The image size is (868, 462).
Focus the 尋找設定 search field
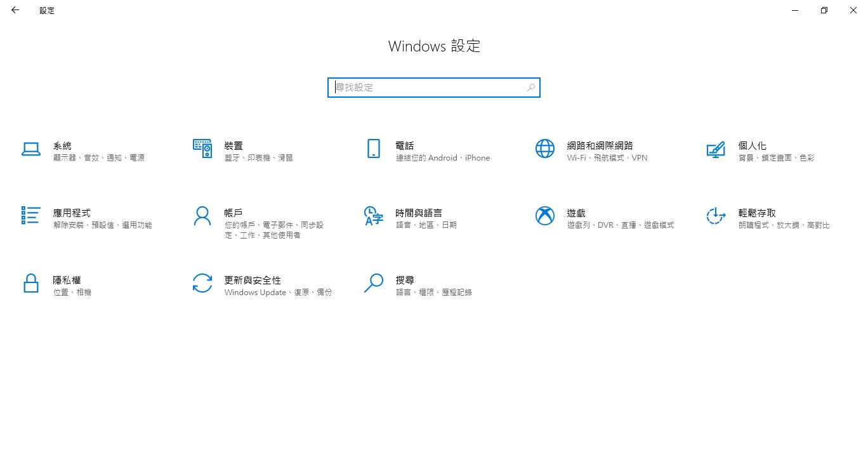[434, 88]
